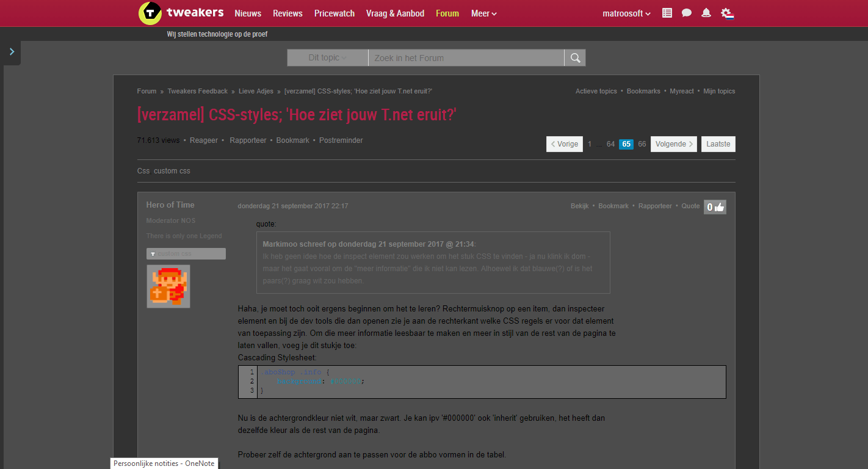868x469 pixels.
Task: Click the '71.613 views' text
Action: click(159, 140)
